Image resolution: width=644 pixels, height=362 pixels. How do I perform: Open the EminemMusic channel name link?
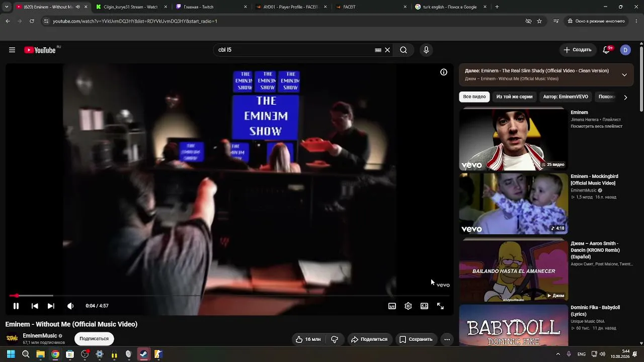coord(40,336)
